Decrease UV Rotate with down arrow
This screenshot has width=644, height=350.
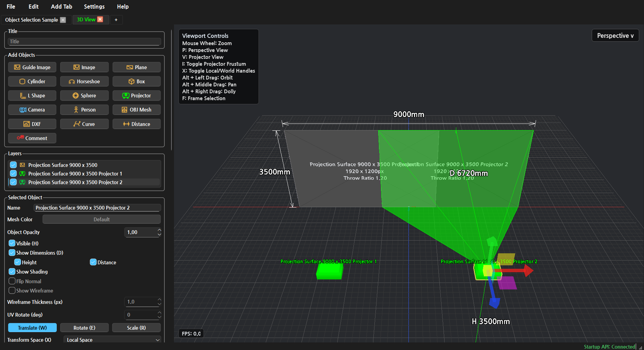point(159,317)
